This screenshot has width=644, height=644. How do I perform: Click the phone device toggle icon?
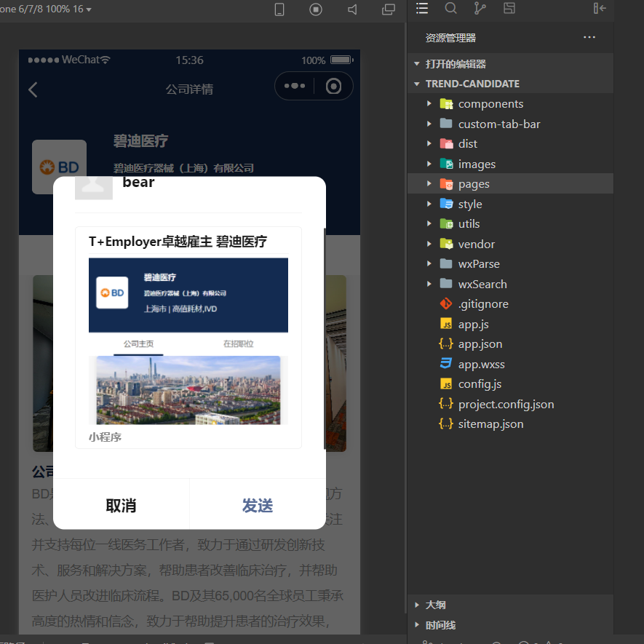click(279, 9)
